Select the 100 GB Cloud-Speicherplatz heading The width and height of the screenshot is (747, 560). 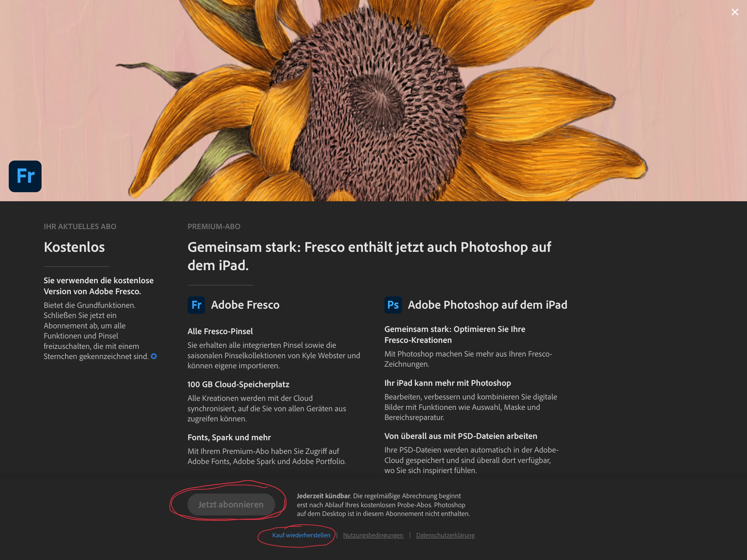pyautogui.click(x=238, y=384)
